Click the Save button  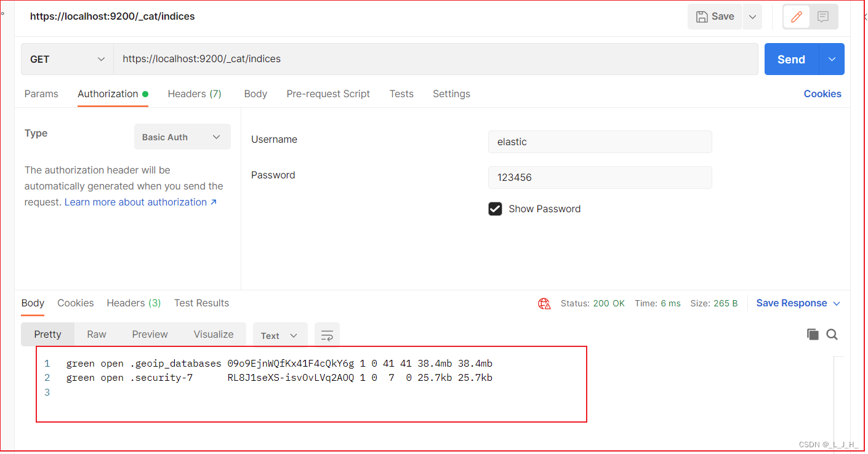click(715, 17)
